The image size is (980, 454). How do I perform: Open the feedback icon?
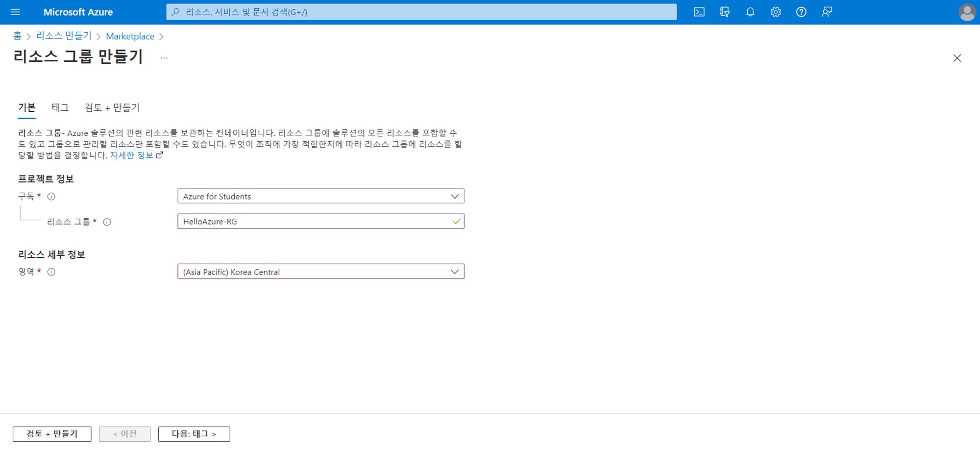[827, 12]
